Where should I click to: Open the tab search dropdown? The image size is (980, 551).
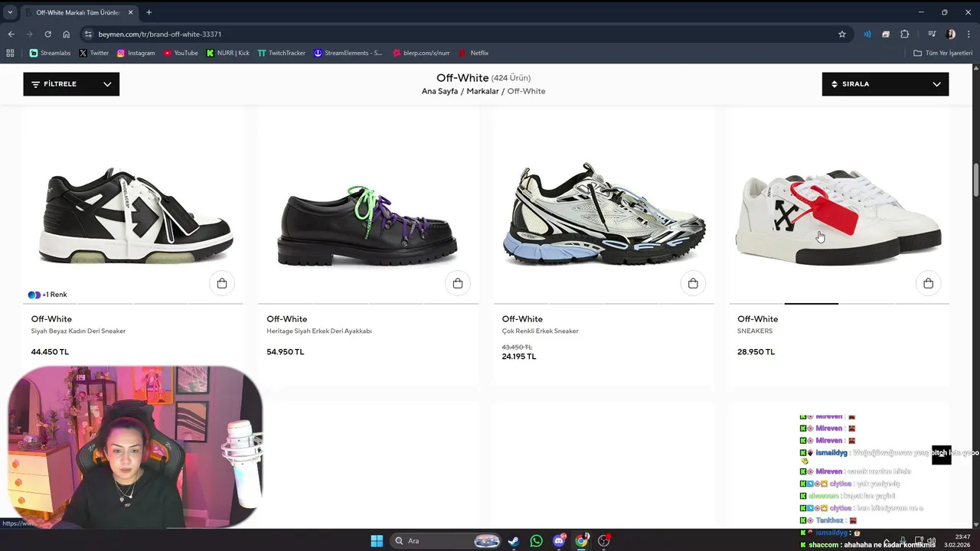pyautogui.click(x=10, y=12)
